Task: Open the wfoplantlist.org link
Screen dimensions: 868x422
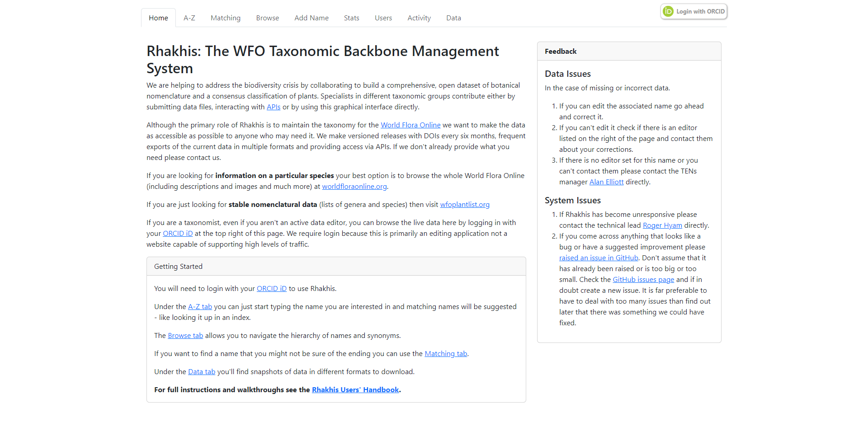Action: click(465, 205)
